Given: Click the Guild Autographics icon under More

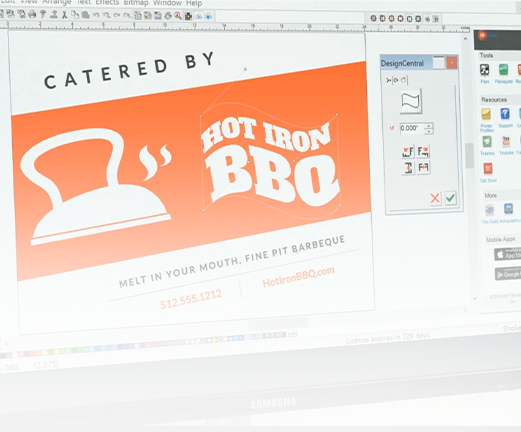Looking at the screenshot, I should (489, 209).
